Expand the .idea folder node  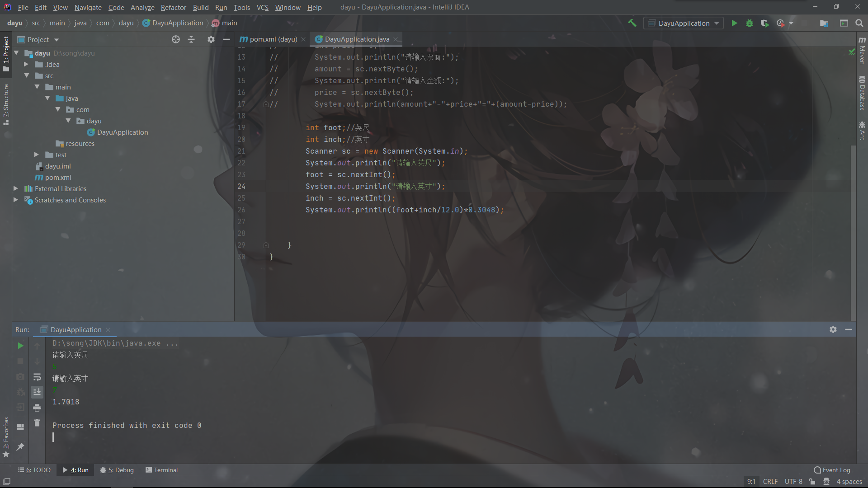point(26,64)
